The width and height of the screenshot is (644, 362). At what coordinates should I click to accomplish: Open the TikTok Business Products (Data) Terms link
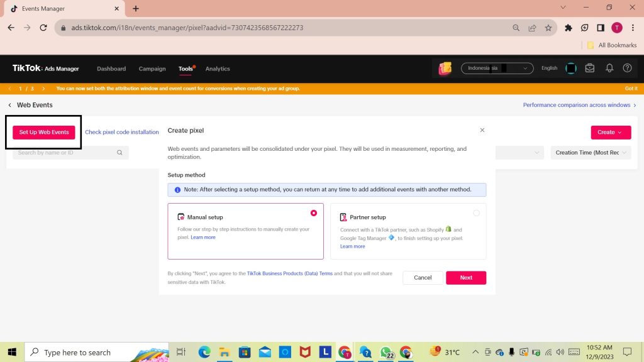[x=289, y=273]
